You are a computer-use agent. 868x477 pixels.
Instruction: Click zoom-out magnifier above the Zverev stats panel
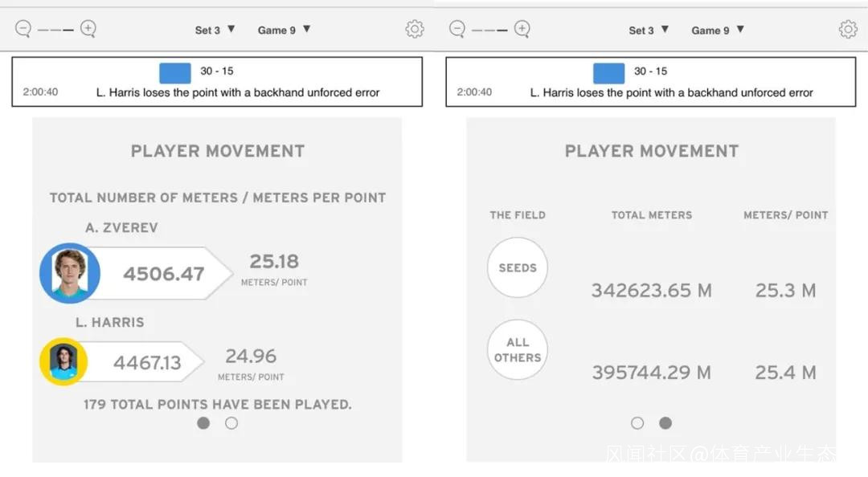(x=23, y=29)
